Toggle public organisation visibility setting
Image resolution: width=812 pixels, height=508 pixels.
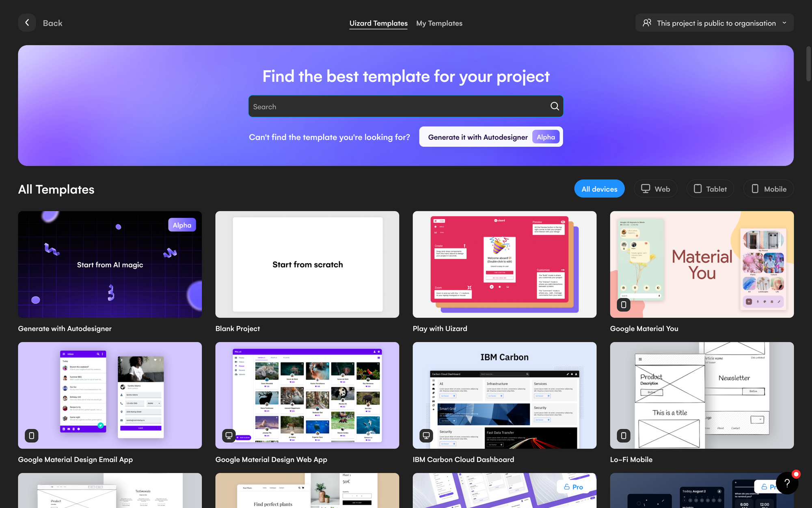[x=715, y=22]
